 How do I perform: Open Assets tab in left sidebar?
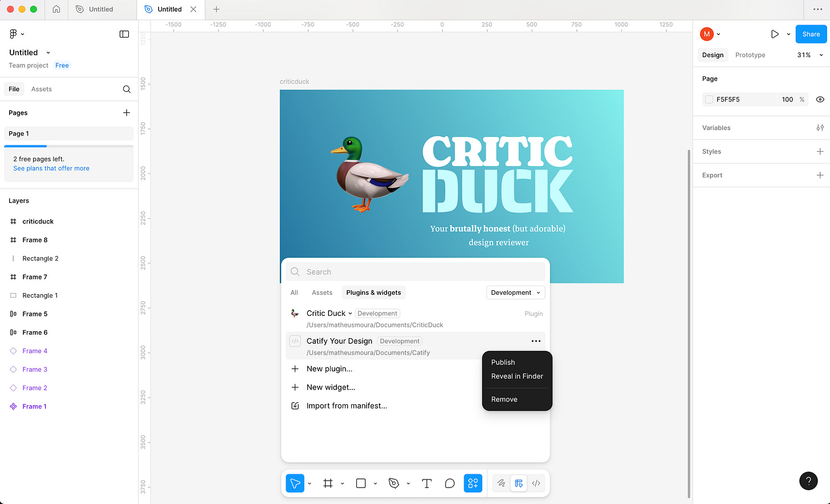[42, 89]
